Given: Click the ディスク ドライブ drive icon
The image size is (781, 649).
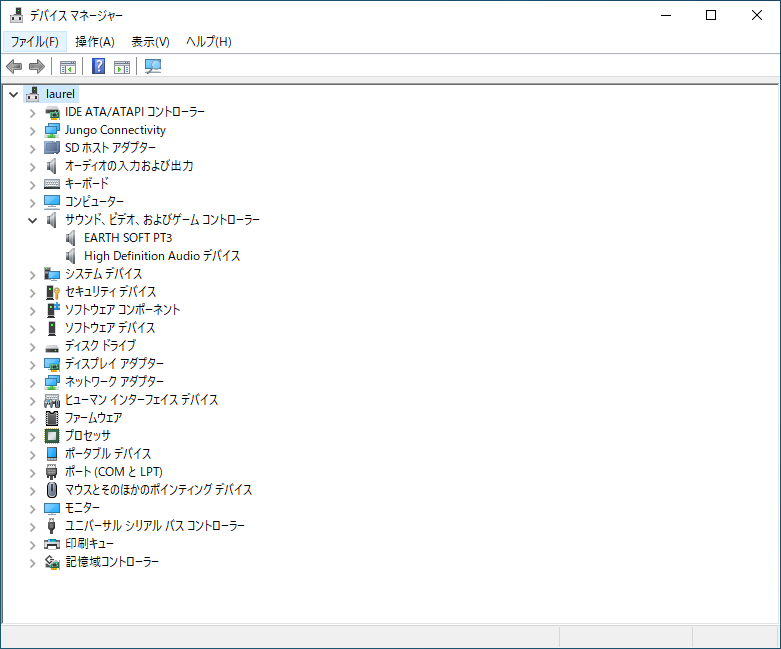Looking at the screenshot, I should tap(52, 348).
